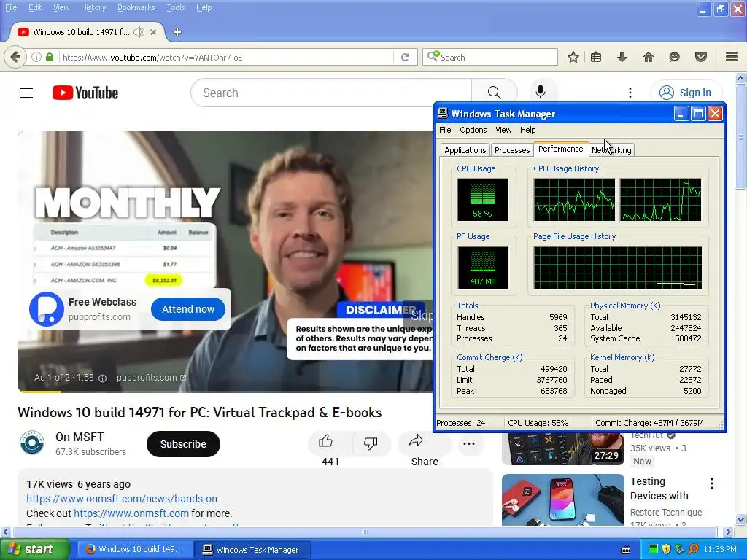Bookmark this page with the star icon
Screen dimensions: 747x560
pyautogui.click(x=573, y=57)
